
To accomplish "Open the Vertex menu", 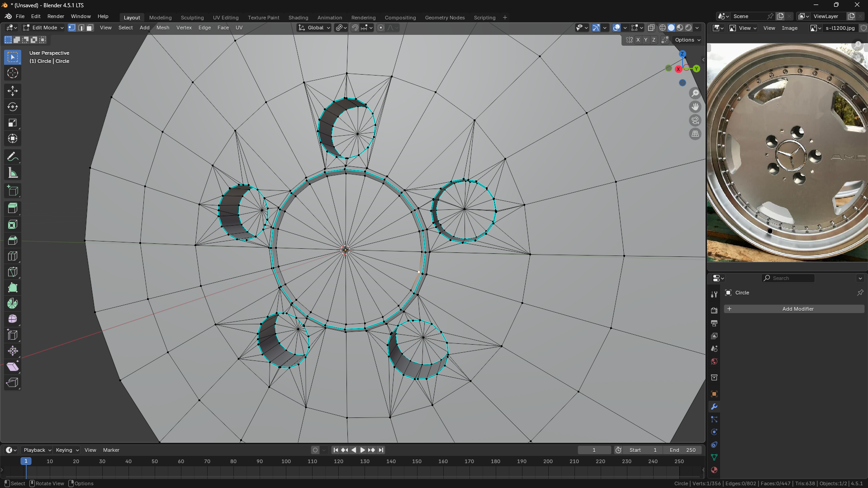I will (184, 28).
